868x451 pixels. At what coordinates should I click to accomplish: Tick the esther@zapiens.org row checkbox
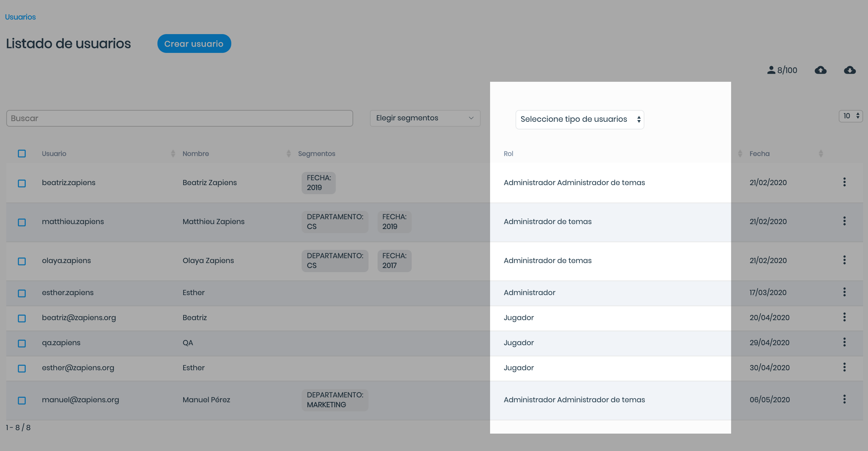coord(22,368)
